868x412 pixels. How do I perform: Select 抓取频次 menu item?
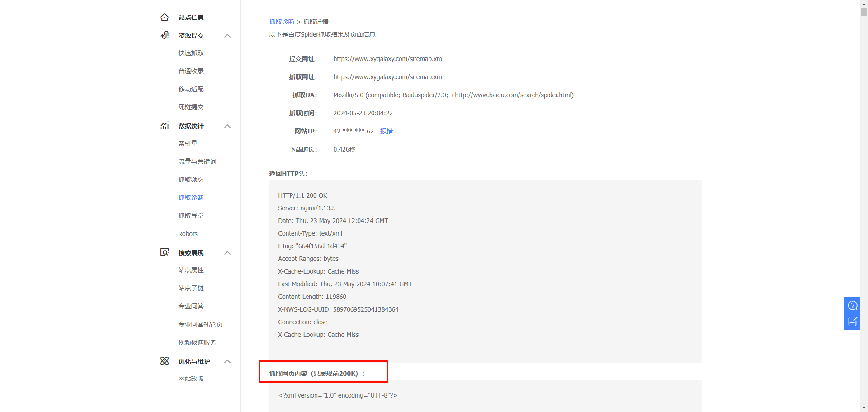pos(191,180)
